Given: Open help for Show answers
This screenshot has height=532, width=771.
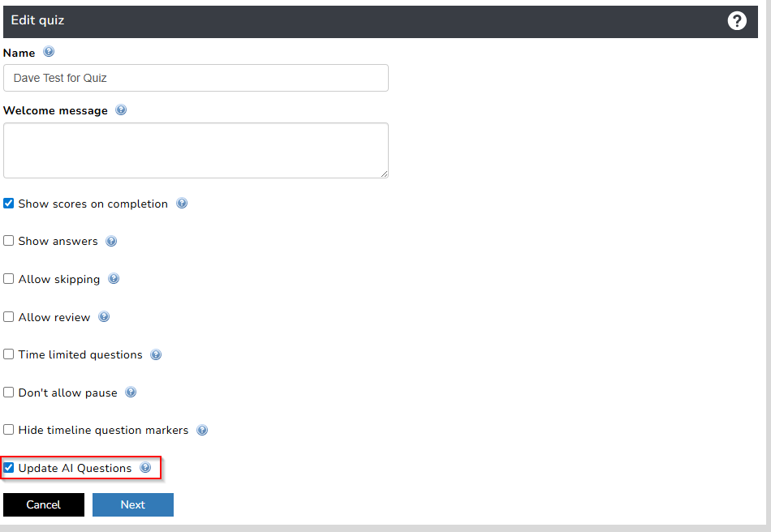Looking at the screenshot, I should 111,241.
